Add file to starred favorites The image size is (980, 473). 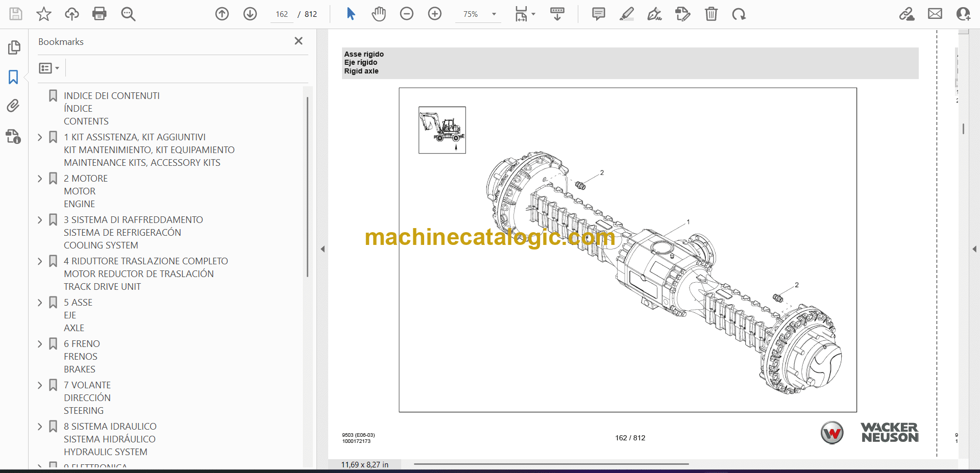click(x=44, y=14)
